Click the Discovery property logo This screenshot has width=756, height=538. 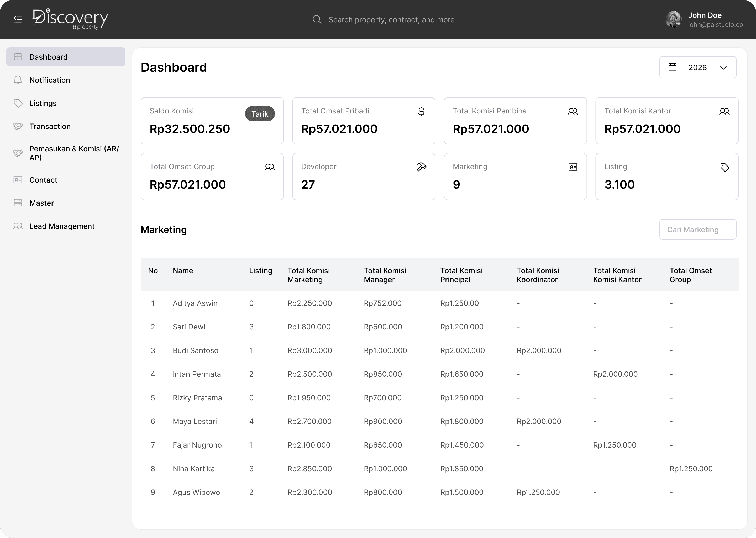click(x=69, y=19)
